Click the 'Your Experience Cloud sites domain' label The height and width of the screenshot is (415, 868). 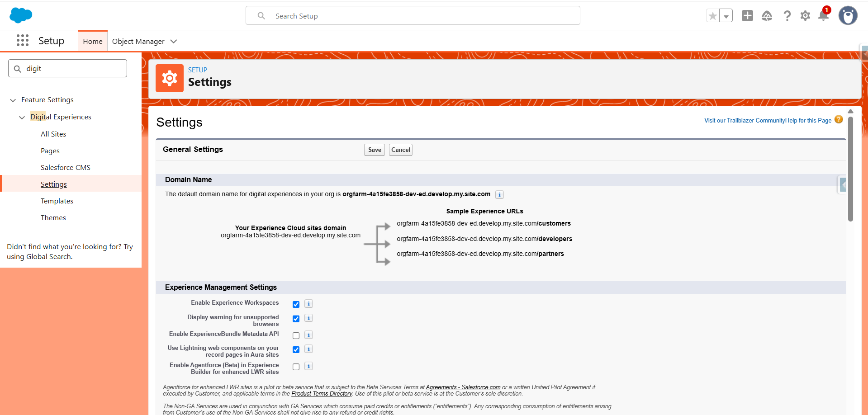[x=290, y=228]
